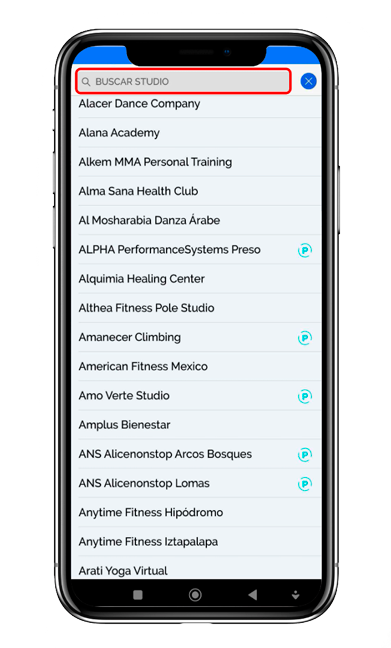Screen dimensions: 391x648
Task: Click P badge beside ANS Alicenonstop Arcos Bosques
Action: point(305,455)
